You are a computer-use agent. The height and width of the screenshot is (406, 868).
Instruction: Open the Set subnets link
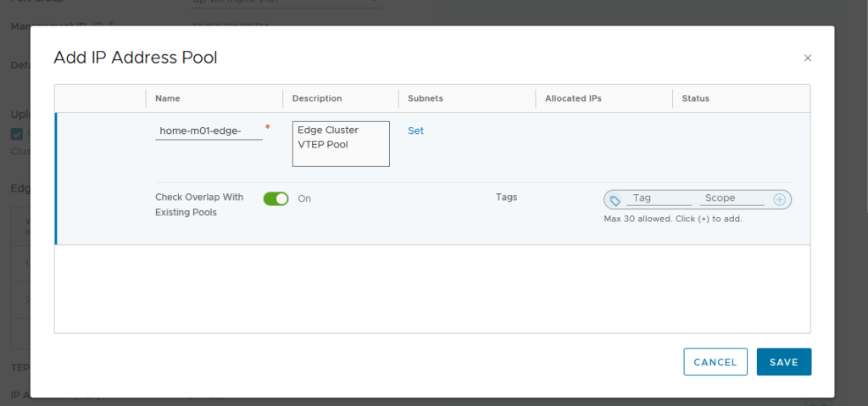tap(415, 131)
